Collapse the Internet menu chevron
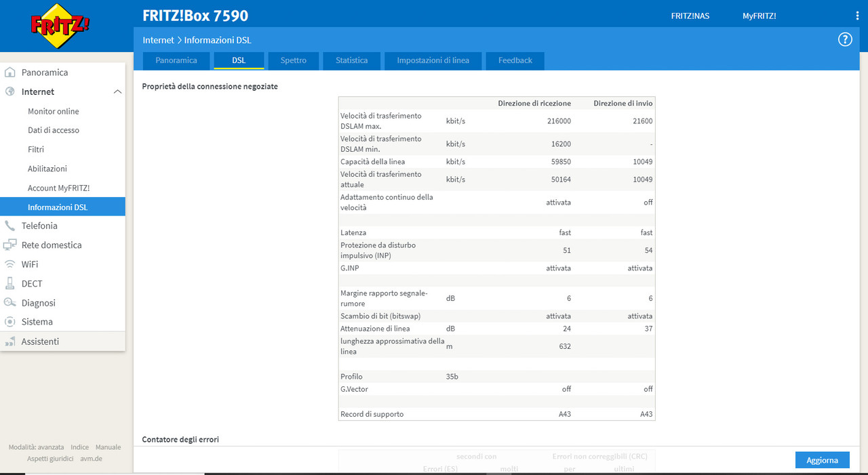Viewport: 868px width, 475px height. click(117, 91)
